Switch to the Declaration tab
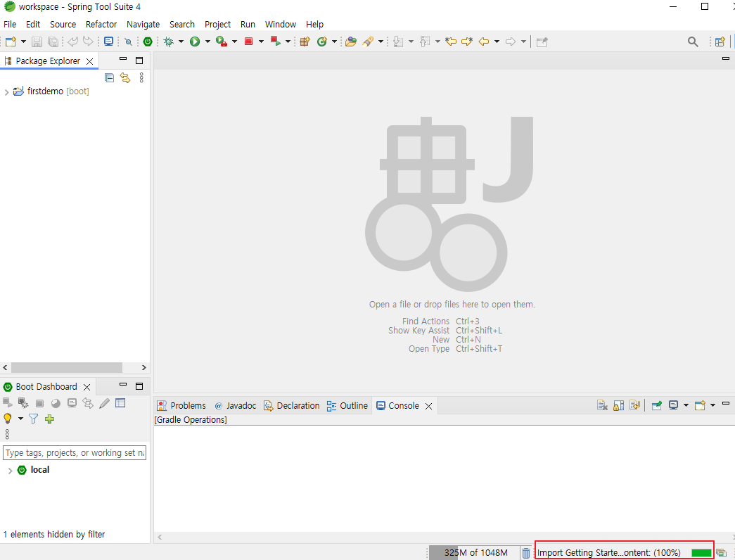735x560 pixels. pyautogui.click(x=292, y=406)
